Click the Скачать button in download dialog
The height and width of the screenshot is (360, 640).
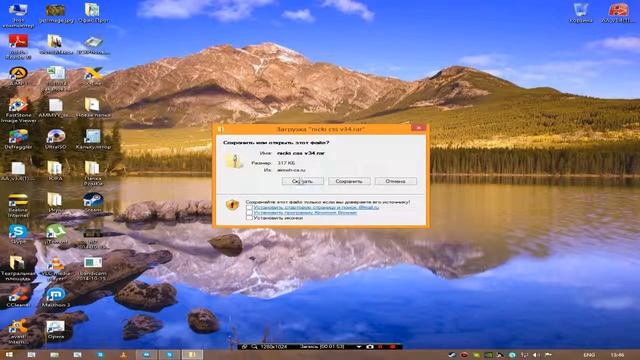click(302, 181)
